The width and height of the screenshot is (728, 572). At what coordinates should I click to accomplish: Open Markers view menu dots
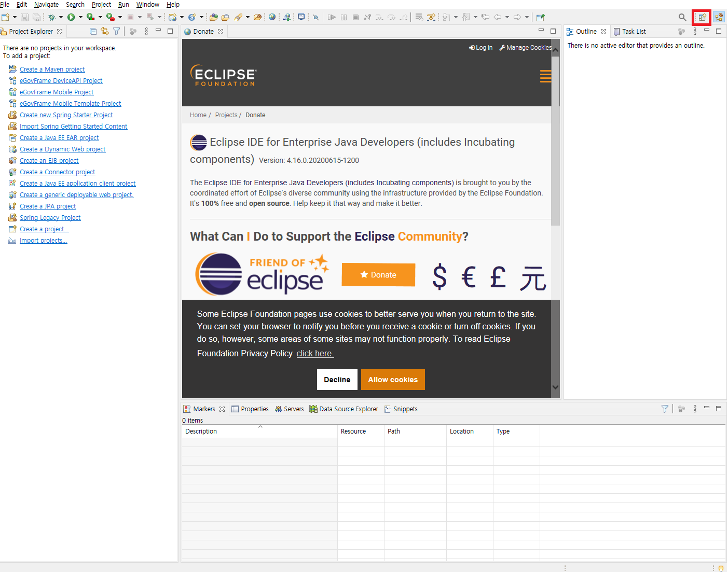tap(695, 409)
